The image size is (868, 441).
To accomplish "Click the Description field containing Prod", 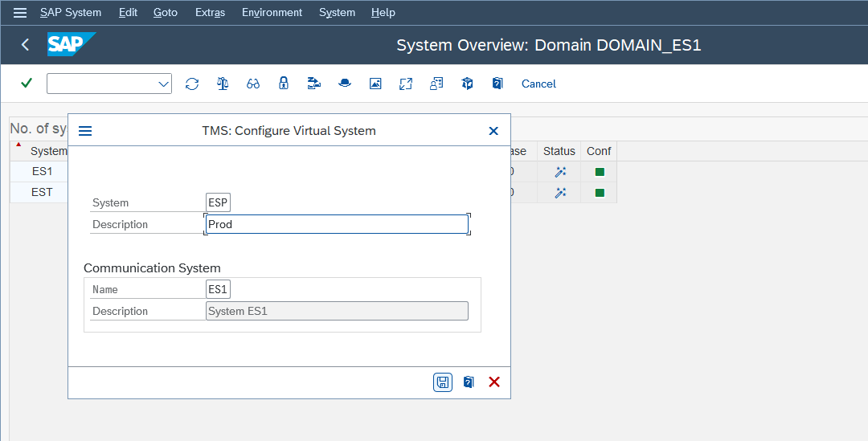I will pos(337,224).
